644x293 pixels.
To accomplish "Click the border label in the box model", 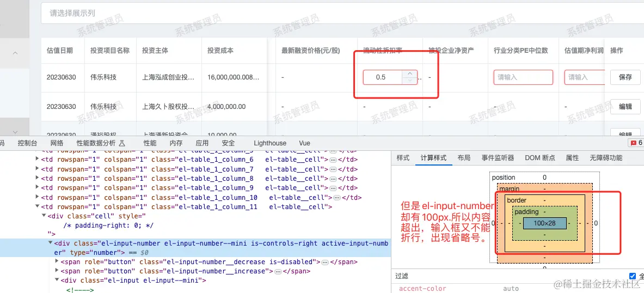I will (x=517, y=200).
